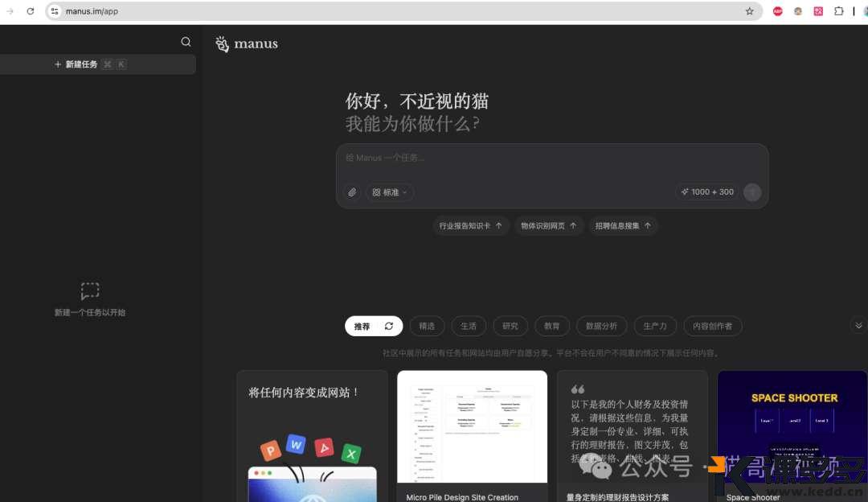Open the pink grid extension icon
The image size is (868, 502).
click(x=818, y=11)
